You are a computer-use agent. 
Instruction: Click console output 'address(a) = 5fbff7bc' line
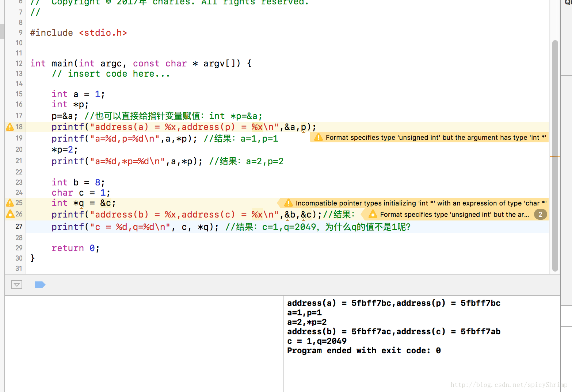tap(394, 303)
